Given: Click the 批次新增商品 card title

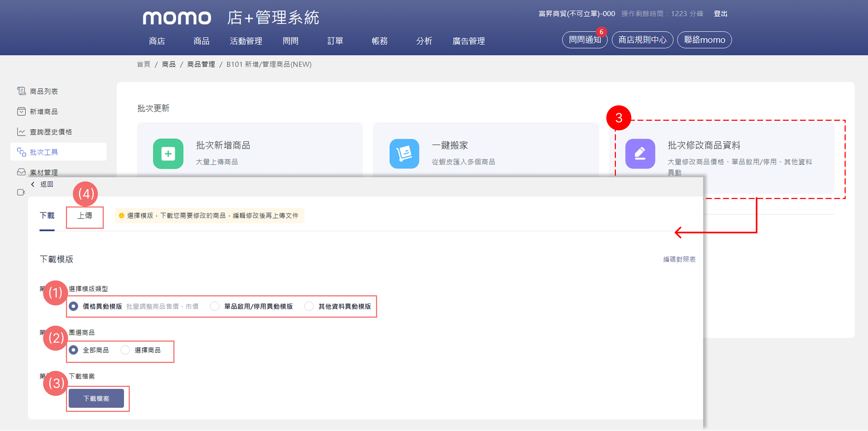Looking at the screenshot, I should 223,145.
